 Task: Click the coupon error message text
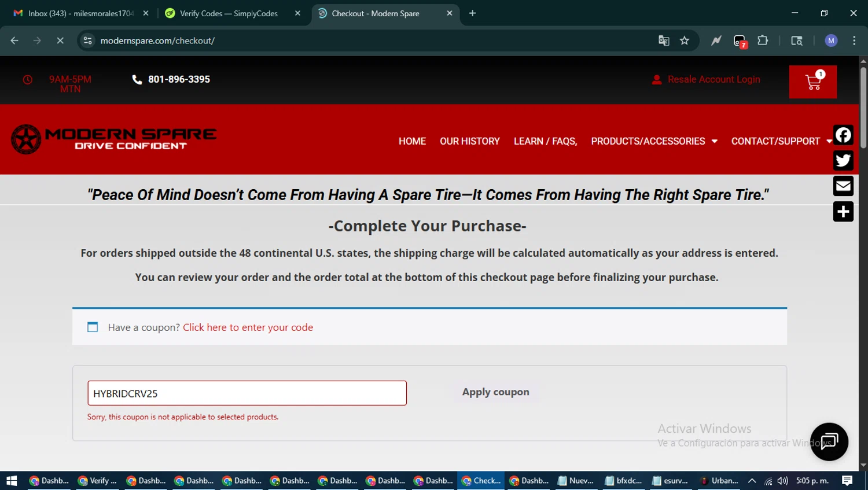click(x=183, y=417)
